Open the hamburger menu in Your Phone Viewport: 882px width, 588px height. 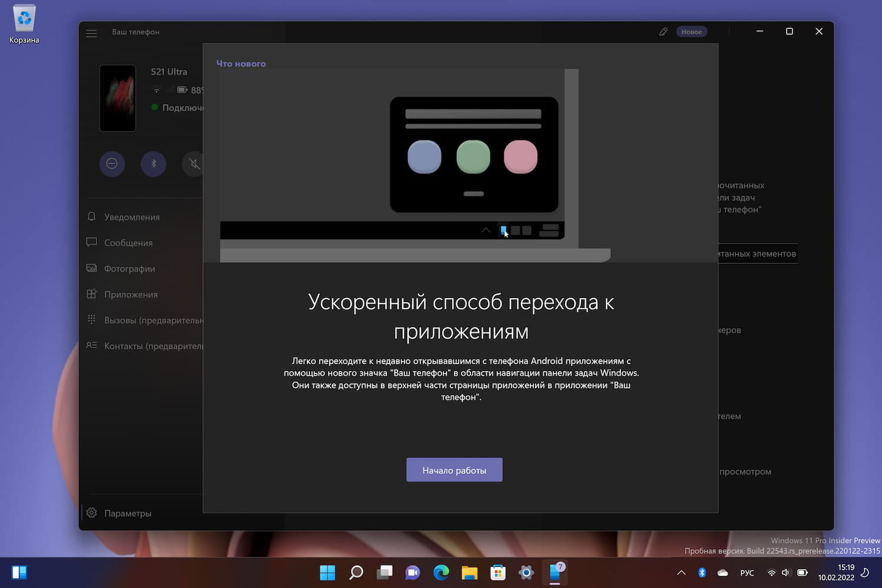(92, 32)
